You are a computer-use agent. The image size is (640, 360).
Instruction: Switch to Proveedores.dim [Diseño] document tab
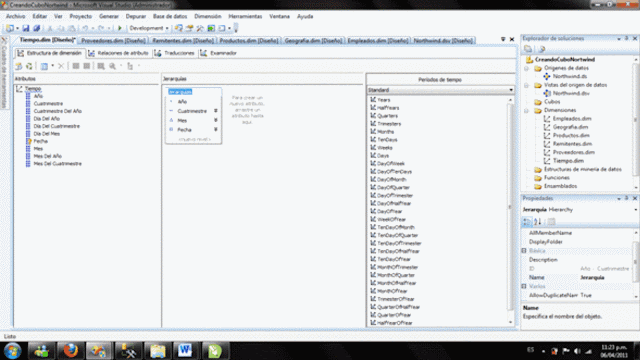pos(113,40)
